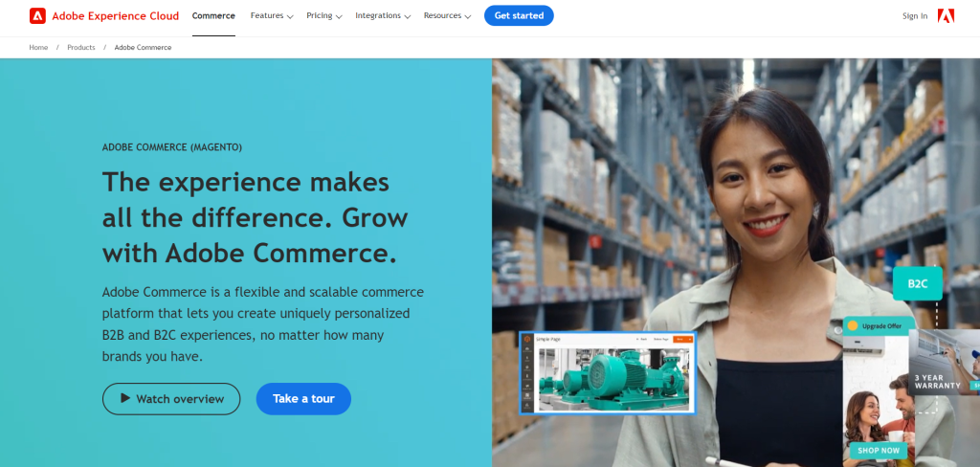This screenshot has width=980, height=467.
Task: Click the play triangle in Watch overview
Action: click(x=125, y=398)
